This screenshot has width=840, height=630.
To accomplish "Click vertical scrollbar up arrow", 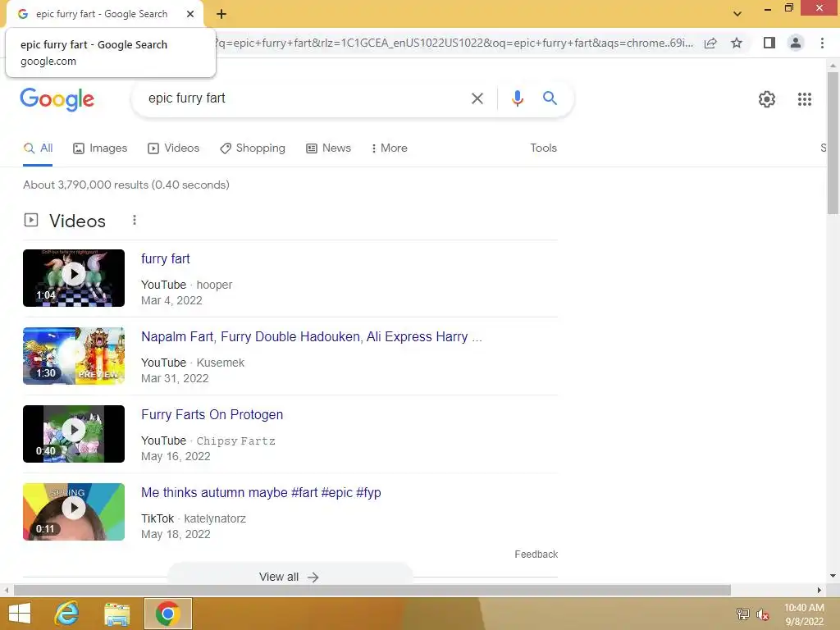I will tap(833, 66).
